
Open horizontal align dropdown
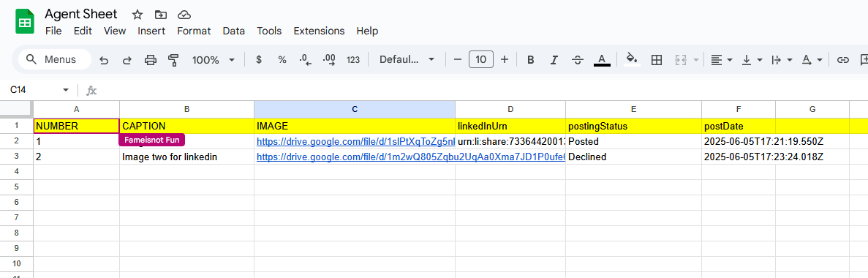click(x=722, y=60)
